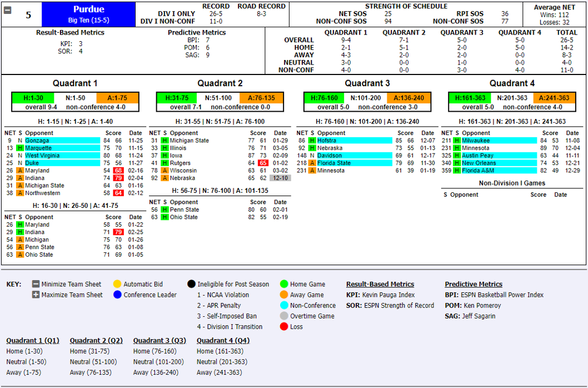Select Milwaukee in Quadrant 4 list
Viewport: 588px width, 388px height.
coord(499,140)
